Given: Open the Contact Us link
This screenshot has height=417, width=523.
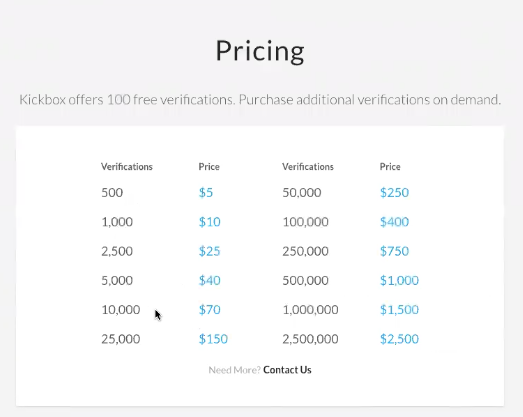Looking at the screenshot, I should [x=287, y=370].
